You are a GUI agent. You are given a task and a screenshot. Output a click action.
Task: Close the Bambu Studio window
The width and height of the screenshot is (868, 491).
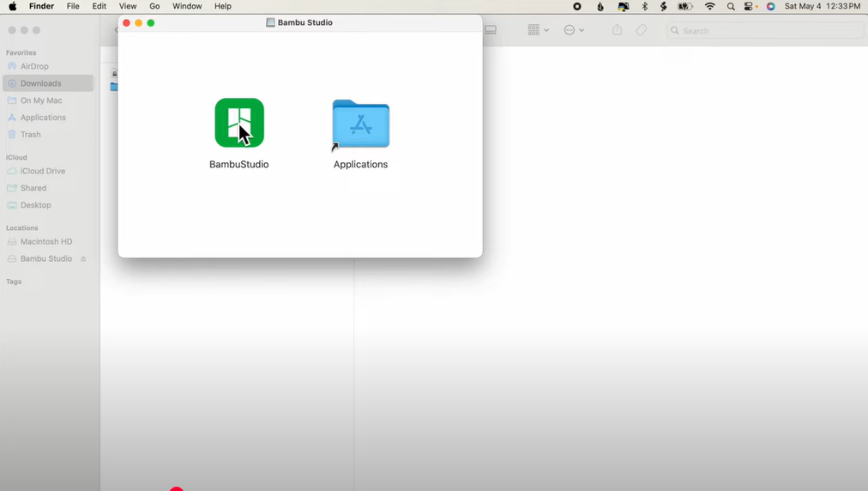pos(126,22)
